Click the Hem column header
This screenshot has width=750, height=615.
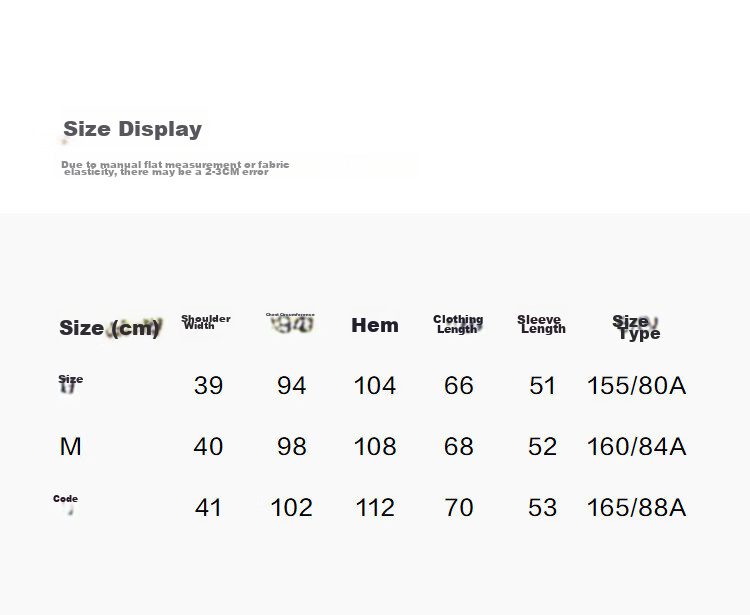coord(375,325)
